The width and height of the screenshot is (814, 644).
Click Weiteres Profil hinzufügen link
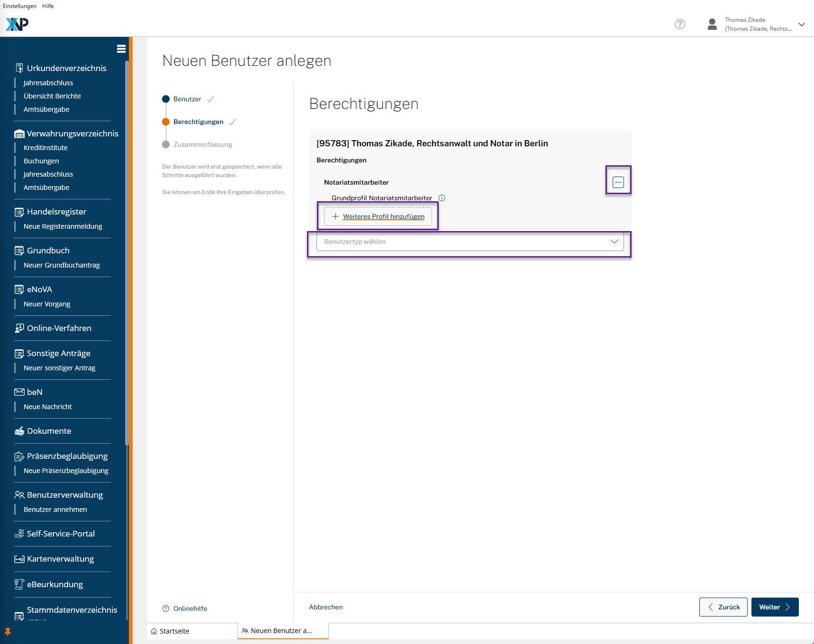coord(383,216)
